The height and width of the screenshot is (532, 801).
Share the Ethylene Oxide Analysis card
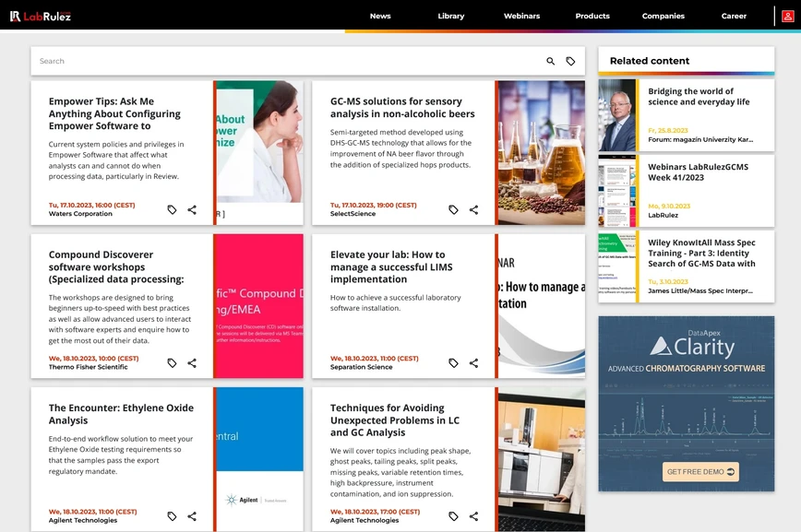click(x=192, y=516)
